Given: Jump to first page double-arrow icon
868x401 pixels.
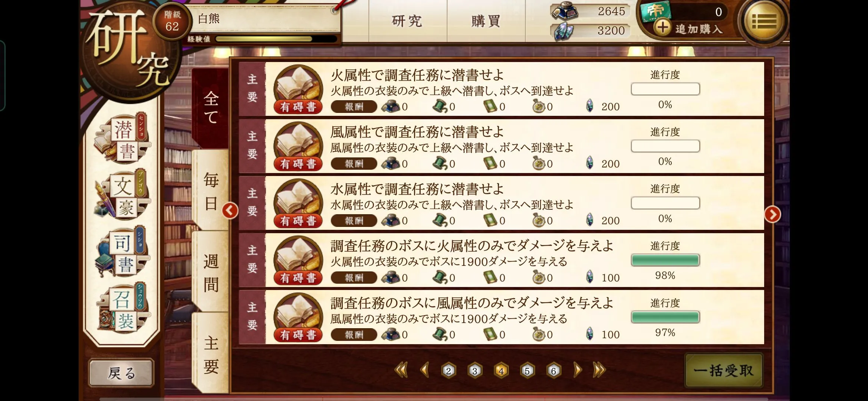Looking at the screenshot, I should [x=401, y=370].
